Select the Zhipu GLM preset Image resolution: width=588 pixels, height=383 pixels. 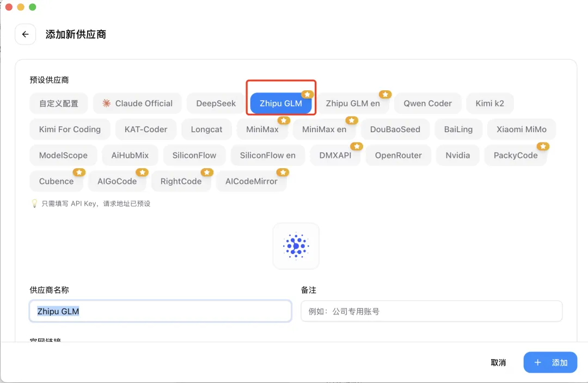coord(281,103)
